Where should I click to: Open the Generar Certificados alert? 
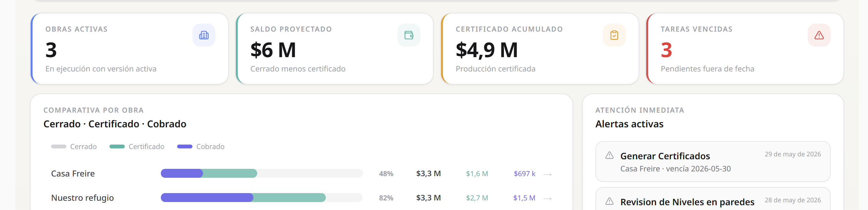click(x=713, y=161)
